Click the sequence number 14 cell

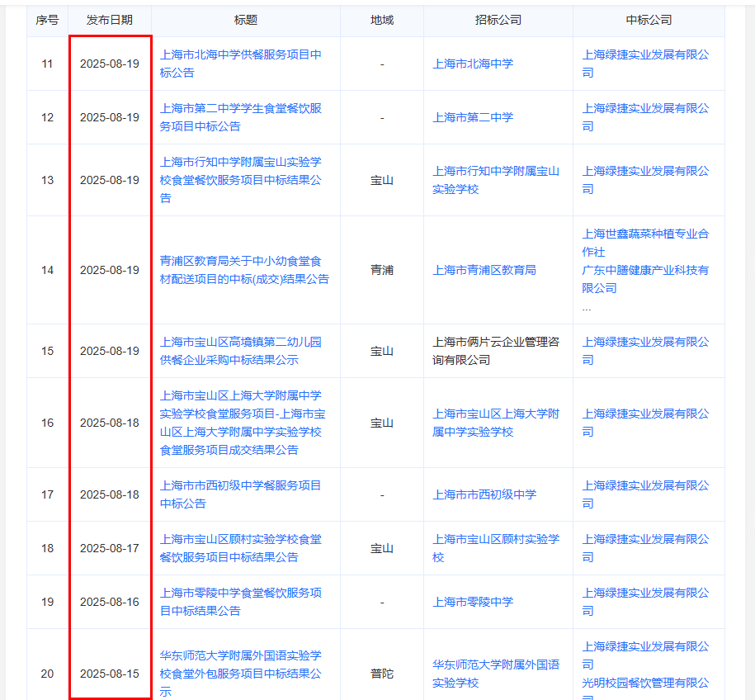[x=47, y=270]
